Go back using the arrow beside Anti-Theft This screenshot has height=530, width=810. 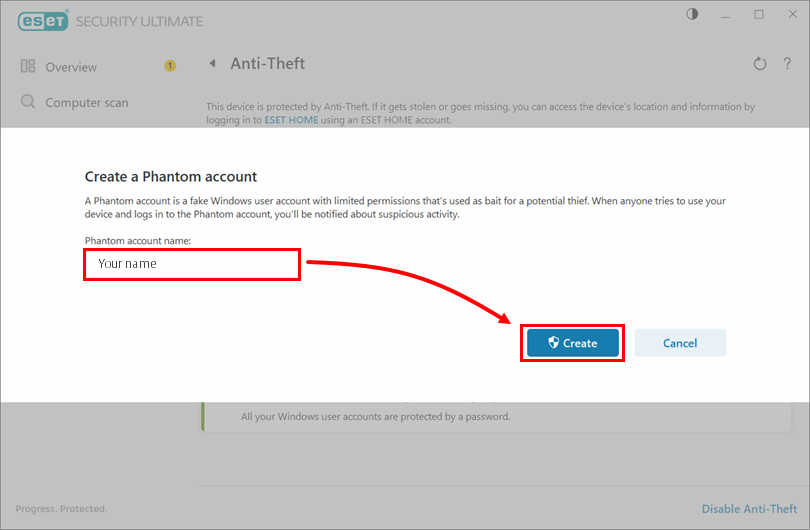click(212, 64)
